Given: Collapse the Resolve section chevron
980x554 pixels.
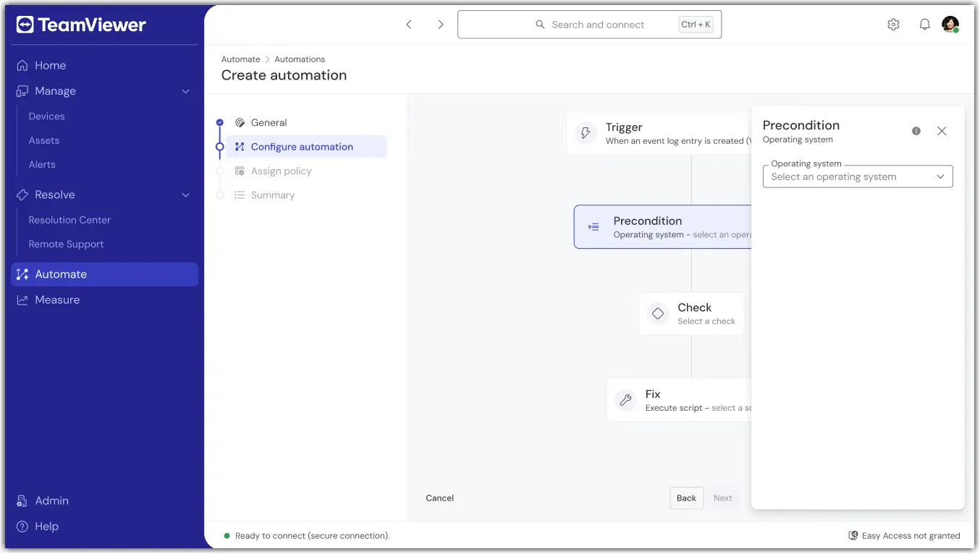Looking at the screenshot, I should 186,195.
